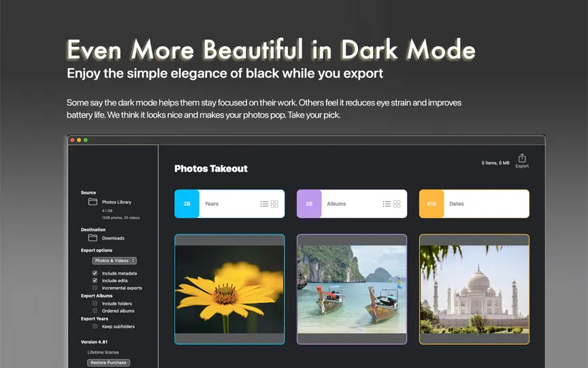Select the Years tab card
The height and width of the screenshot is (368, 588).
[x=229, y=204]
